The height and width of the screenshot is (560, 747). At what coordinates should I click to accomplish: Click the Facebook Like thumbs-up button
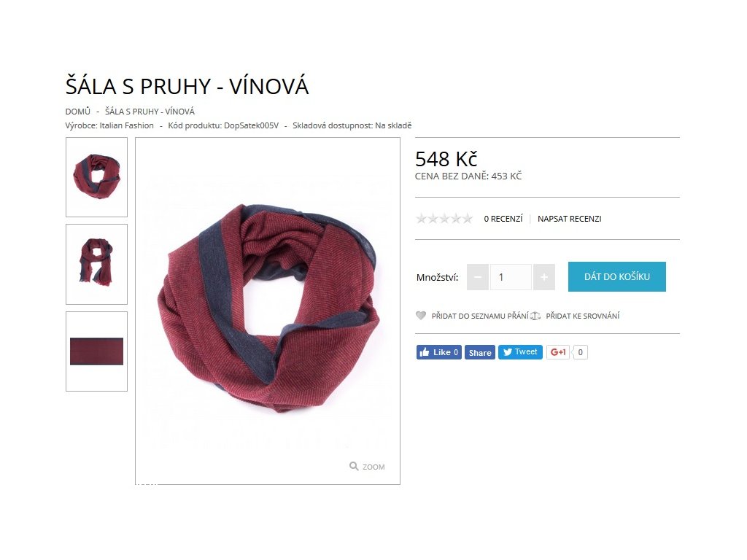pos(438,352)
